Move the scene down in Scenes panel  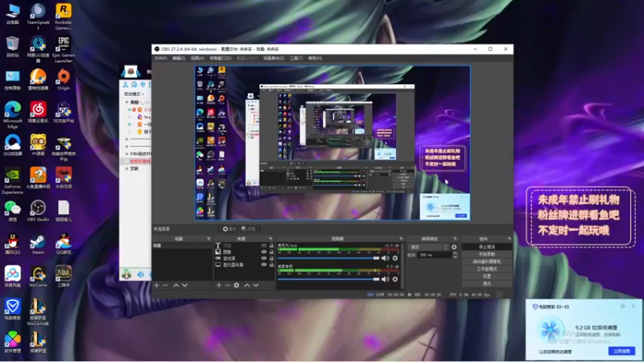point(185,286)
